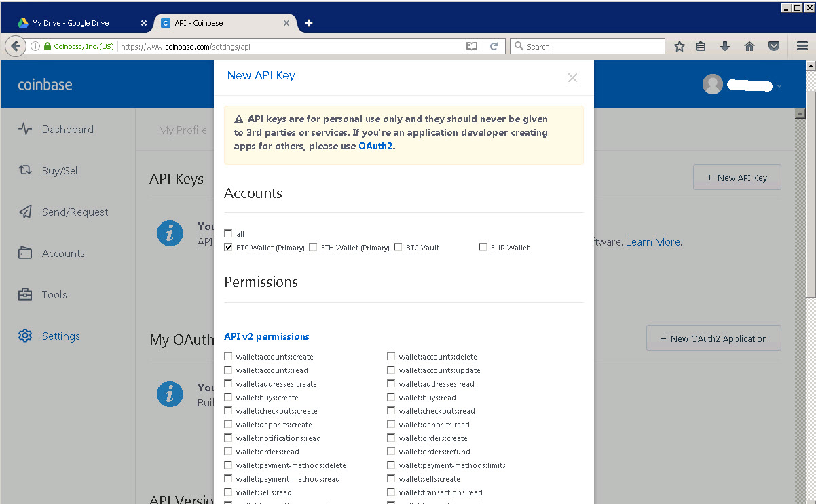Screen dimensions: 816x504
Task: Enable wallet:accounts:delete permission
Action: click(x=391, y=356)
